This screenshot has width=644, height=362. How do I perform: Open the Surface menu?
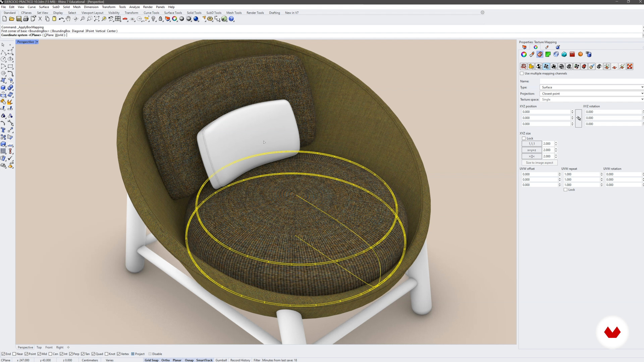[44, 7]
